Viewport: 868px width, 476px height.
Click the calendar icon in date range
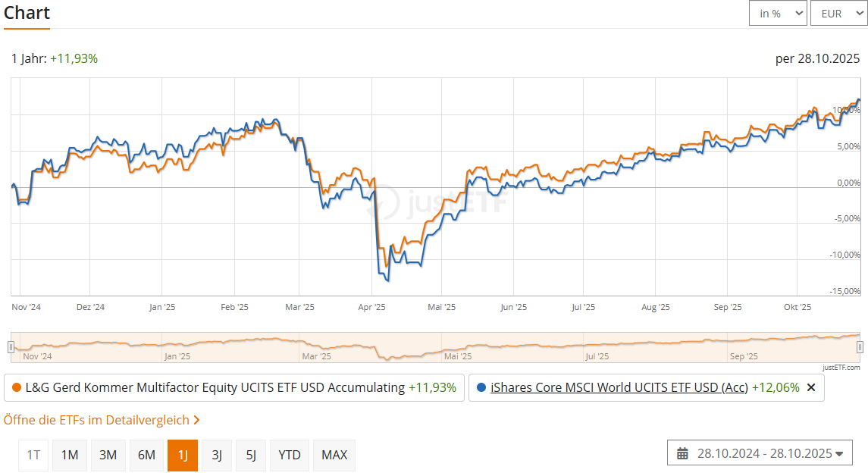pyautogui.click(x=682, y=453)
